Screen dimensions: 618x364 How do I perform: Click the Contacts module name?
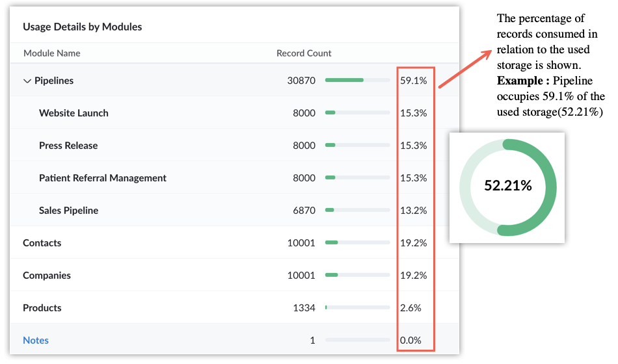tap(42, 242)
